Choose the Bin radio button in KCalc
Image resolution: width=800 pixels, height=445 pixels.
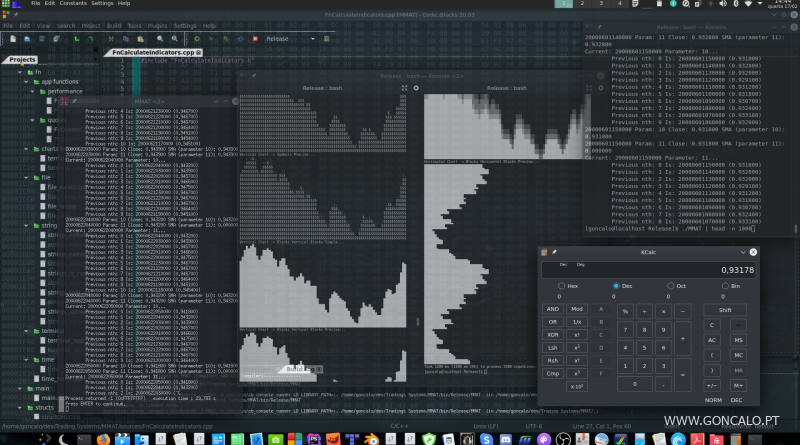click(724, 286)
